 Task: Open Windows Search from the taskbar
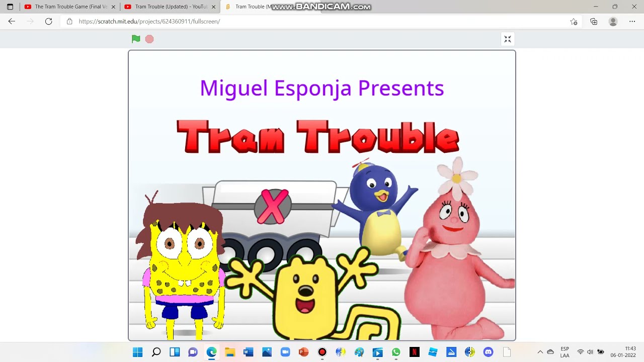click(x=156, y=352)
